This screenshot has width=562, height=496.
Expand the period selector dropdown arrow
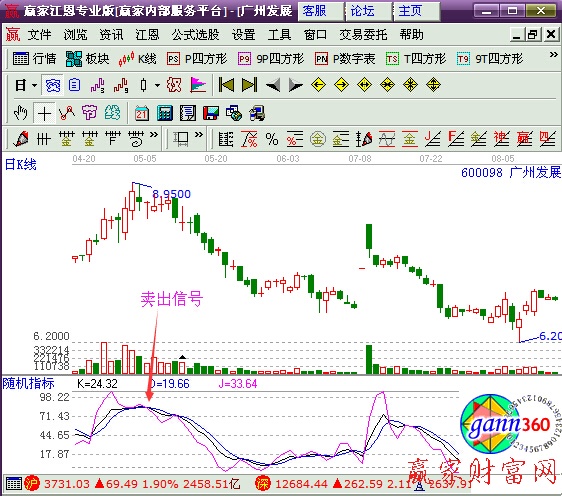pos(34,85)
